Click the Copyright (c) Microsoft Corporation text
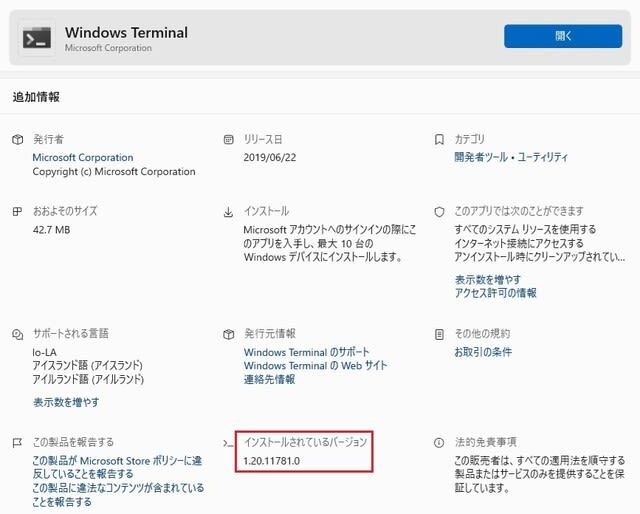Screen dimensions: 640x514 [114, 171]
